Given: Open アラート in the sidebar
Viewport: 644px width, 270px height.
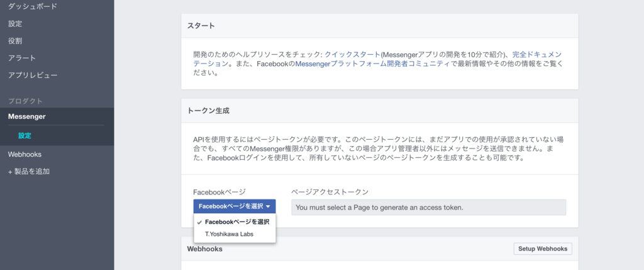Looking at the screenshot, I should 21,58.
